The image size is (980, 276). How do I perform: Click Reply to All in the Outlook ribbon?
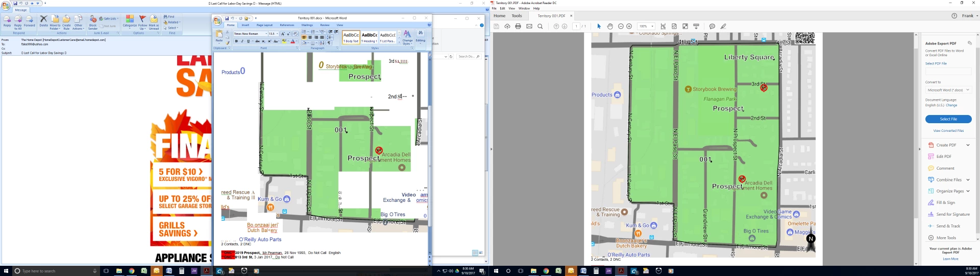click(x=18, y=22)
